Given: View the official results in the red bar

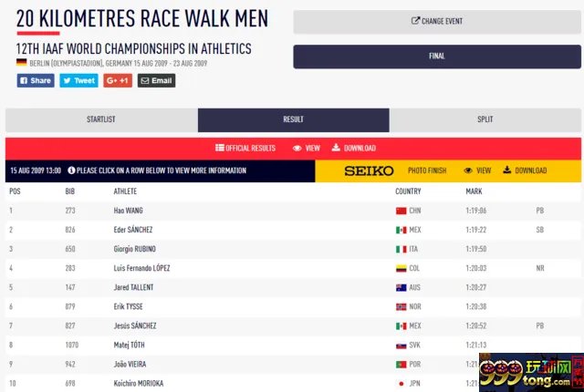Looking at the screenshot, I should (307, 149).
